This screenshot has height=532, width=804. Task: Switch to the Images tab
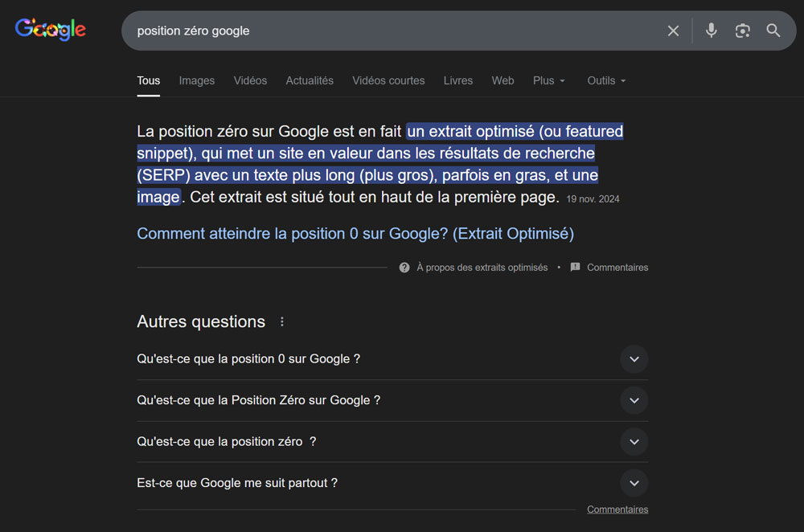tap(196, 80)
